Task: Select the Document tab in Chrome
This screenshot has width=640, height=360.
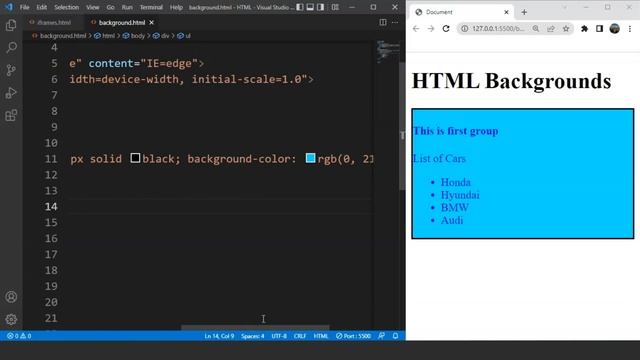Action: click(461, 12)
